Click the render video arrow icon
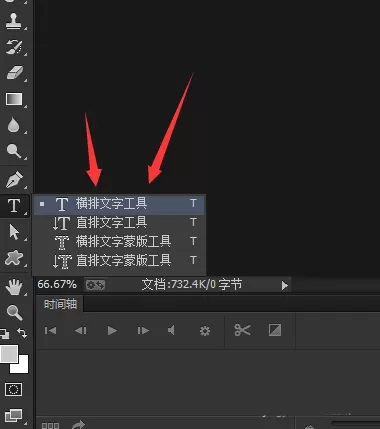This screenshot has height=429, width=380. [78, 425]
